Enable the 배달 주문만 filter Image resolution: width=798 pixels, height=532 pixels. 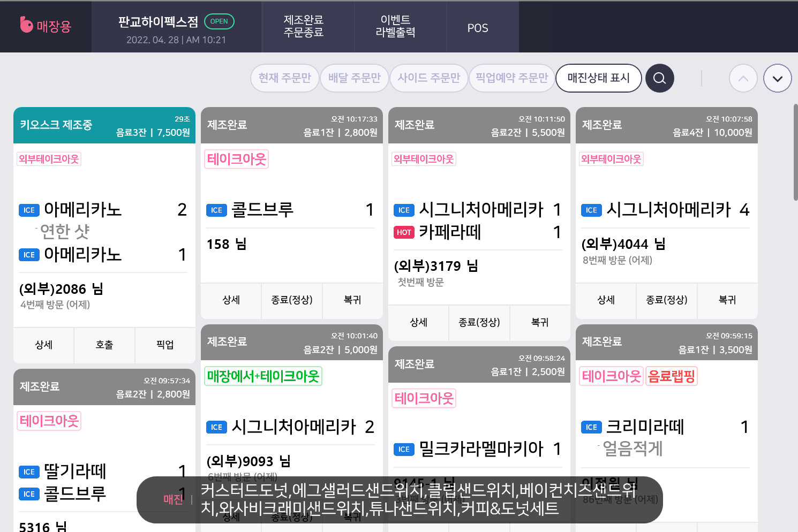(x=354, y=78)
